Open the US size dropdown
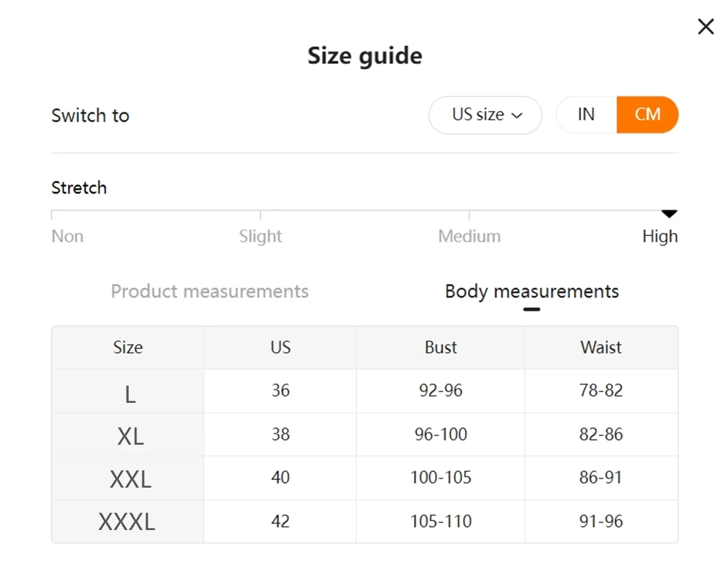728x573 pixels. pos(485,115)
